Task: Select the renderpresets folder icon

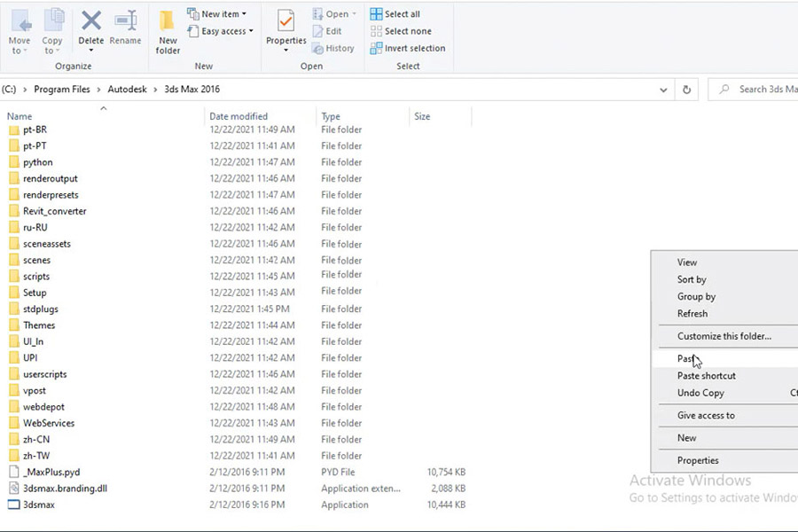Action: [14, 195]
